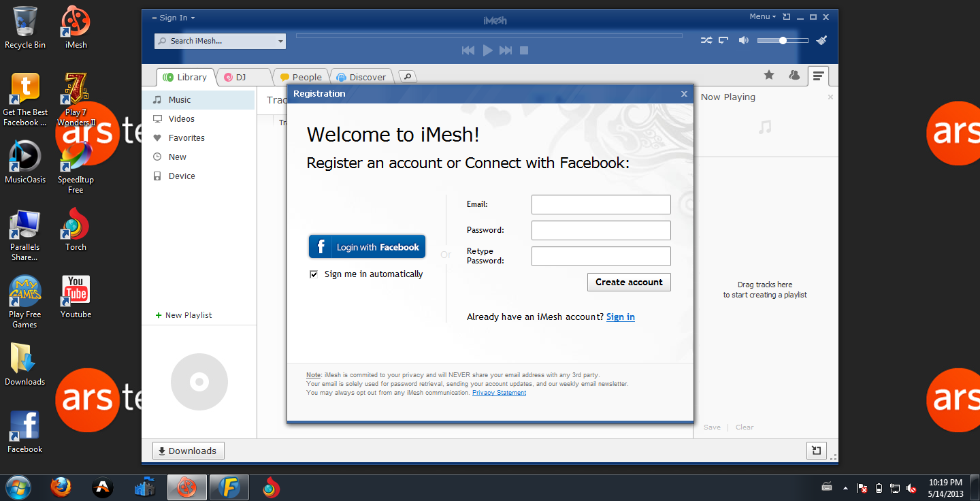Click the Downloads button at bottom
Image resolution: width=980 pixels, height=501 pixels.
[188, 451]
